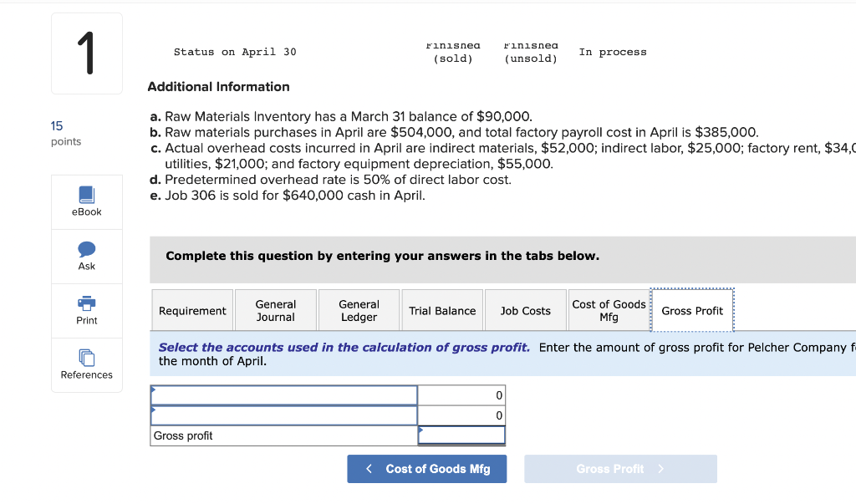This screenshot has width=856, height=504.
Task: Select the first amount field showing 0
Action: (461, 395)
